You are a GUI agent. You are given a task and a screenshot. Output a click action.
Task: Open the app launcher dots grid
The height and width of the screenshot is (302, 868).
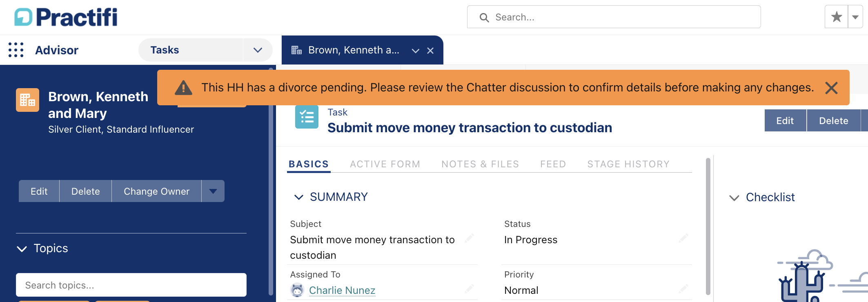click(x=16, y=50)
